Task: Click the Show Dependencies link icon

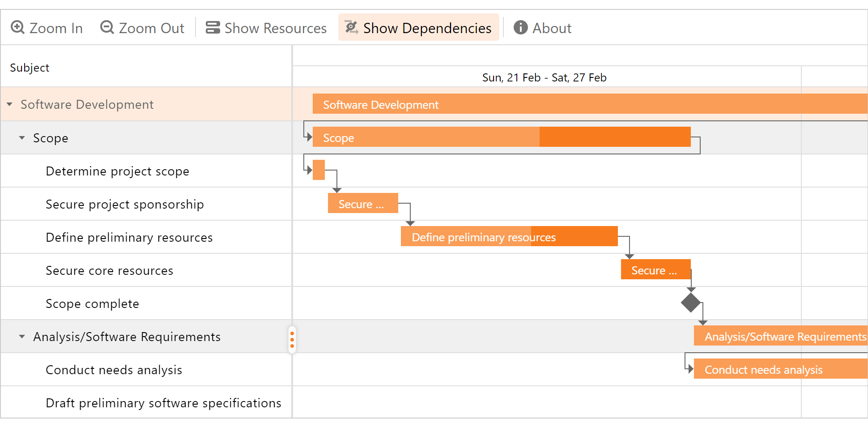Action: tap(351, 27)
